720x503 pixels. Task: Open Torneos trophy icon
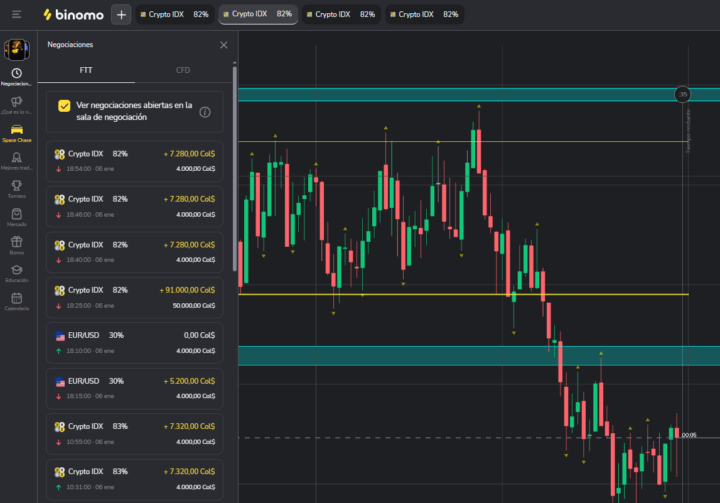pyautogui.click(x=16, y=186)
